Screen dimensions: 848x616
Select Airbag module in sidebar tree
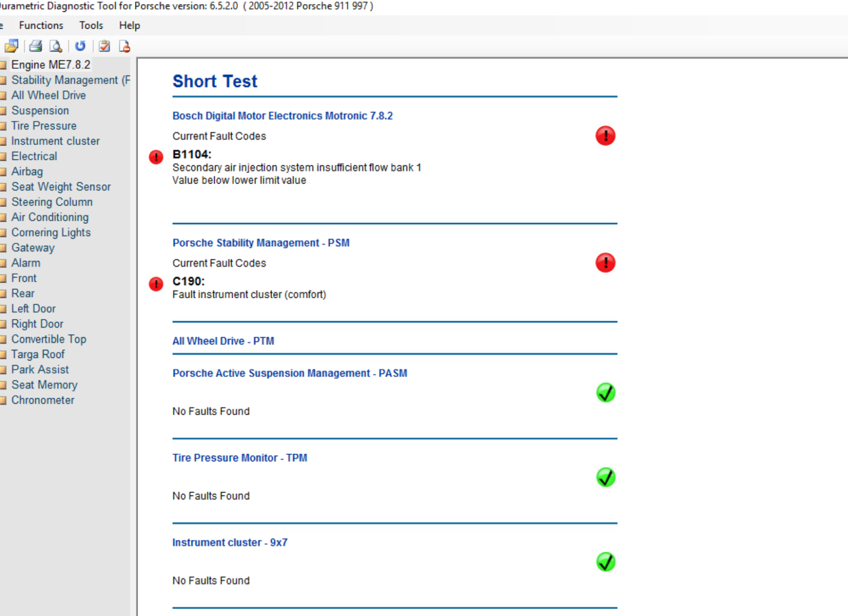click(x=27, y=171)
